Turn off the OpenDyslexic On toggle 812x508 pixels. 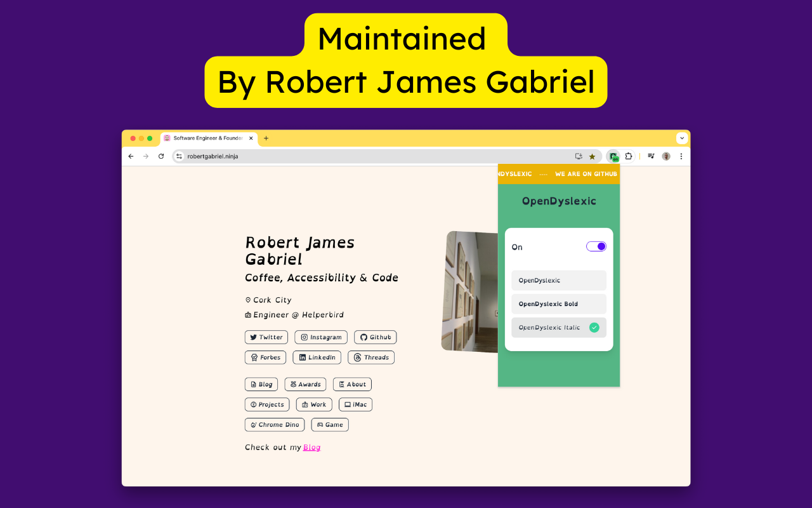[x=596, y=246]
